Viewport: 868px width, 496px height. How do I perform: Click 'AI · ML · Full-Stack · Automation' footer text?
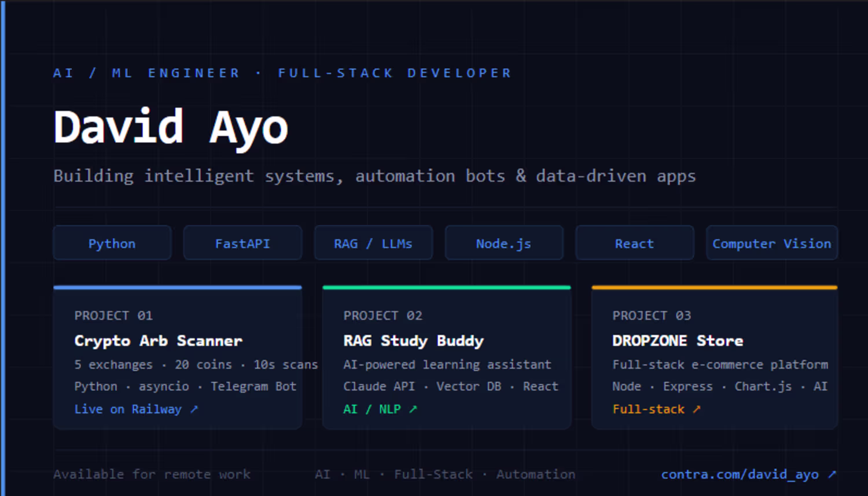click(445, 475)
